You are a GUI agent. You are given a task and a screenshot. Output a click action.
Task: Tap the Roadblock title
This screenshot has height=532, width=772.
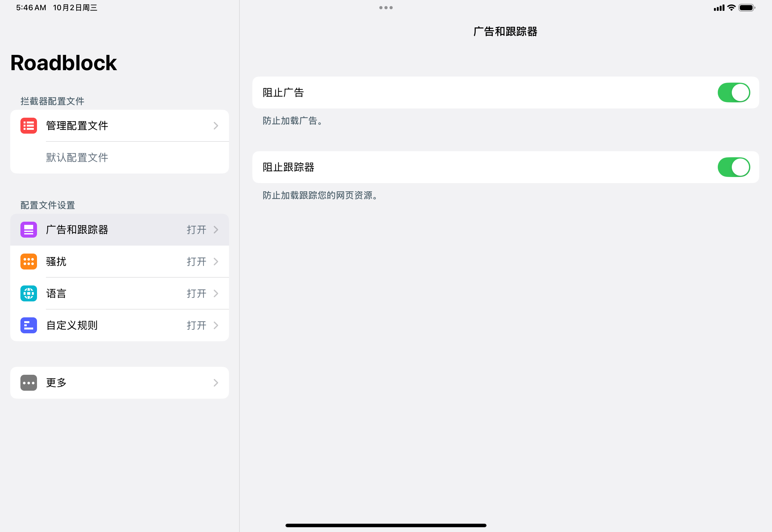click(64, 63)
